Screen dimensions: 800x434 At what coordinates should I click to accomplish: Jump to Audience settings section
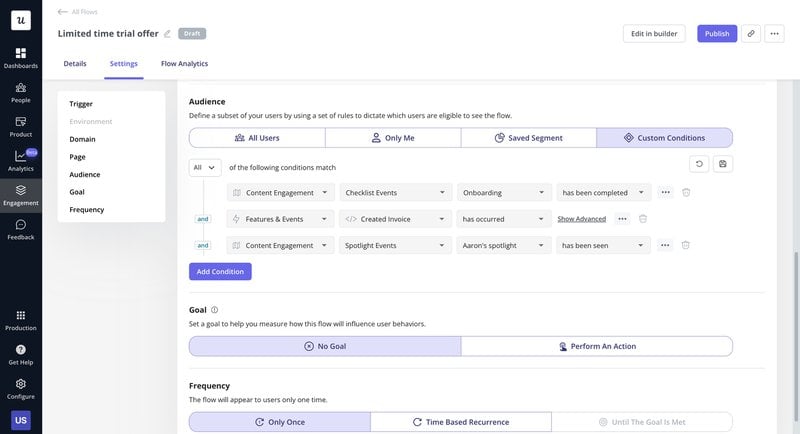coord(85,174)
